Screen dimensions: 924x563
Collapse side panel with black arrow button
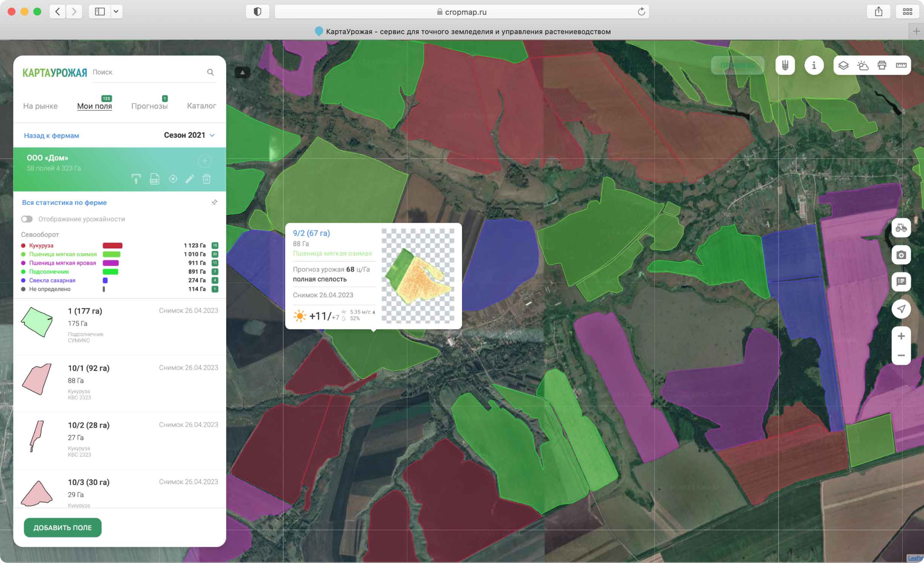point(242,72)
